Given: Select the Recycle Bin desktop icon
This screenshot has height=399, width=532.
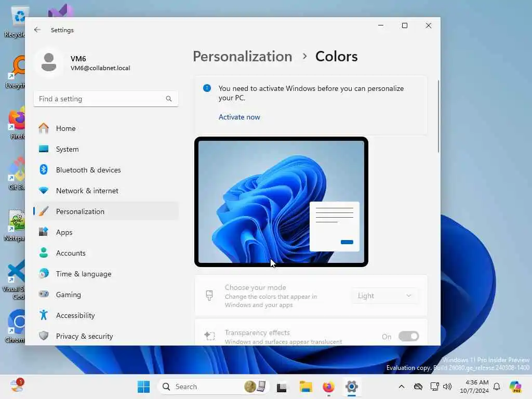Looking at the screenshot, I should [15, 22].
